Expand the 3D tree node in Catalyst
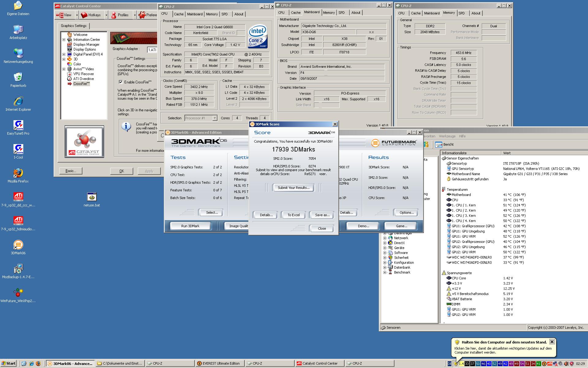 tap(64, 59)
